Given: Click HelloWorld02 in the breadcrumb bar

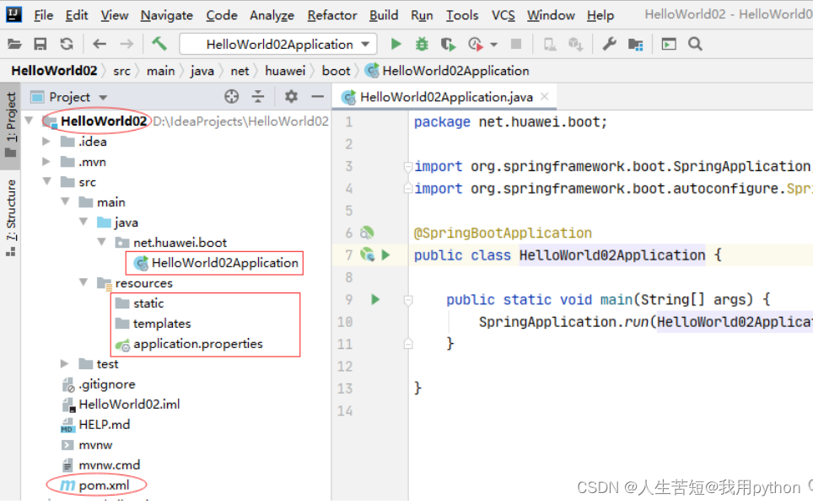Looking at the screenshot, I should point(54,71).
